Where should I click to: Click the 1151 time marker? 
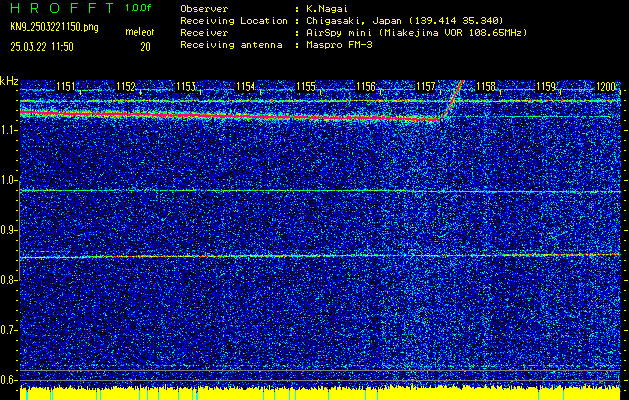(x=66, y=86)
